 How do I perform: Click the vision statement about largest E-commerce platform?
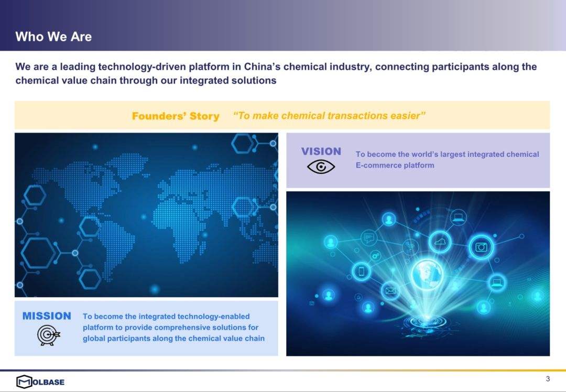[447, 159]
